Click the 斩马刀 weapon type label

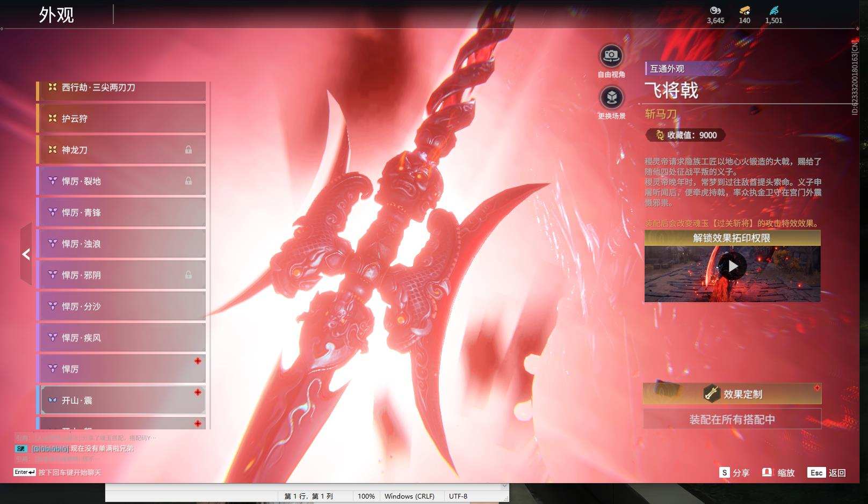click(661, 114)
